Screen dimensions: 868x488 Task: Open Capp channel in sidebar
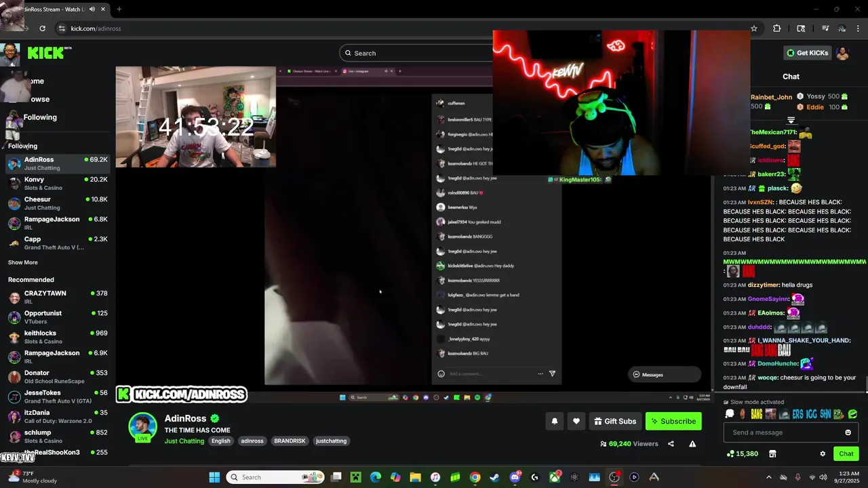tap(57, 243)
